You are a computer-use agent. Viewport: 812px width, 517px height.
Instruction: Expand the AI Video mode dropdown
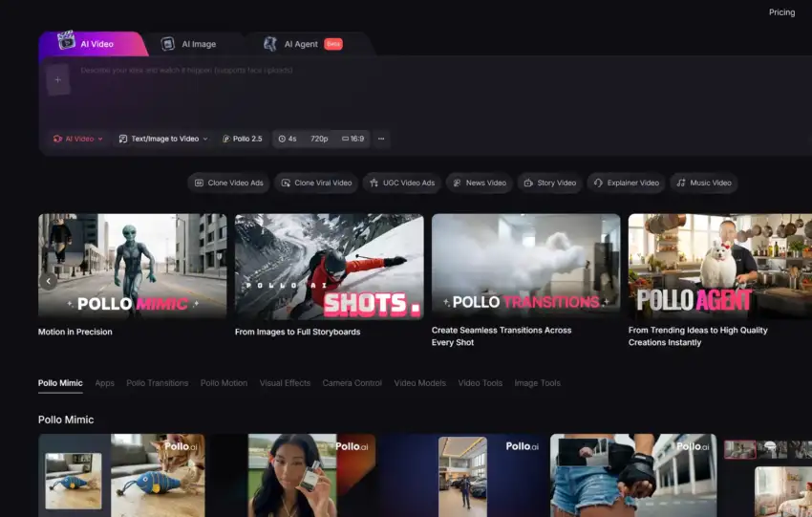coord(78,139)
